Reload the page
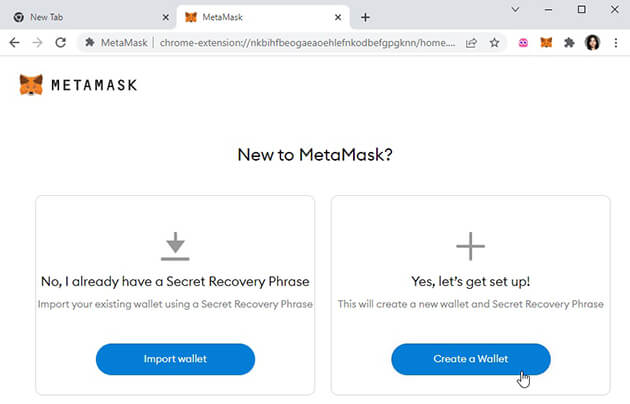630x404 pixels. pos(61,43)
